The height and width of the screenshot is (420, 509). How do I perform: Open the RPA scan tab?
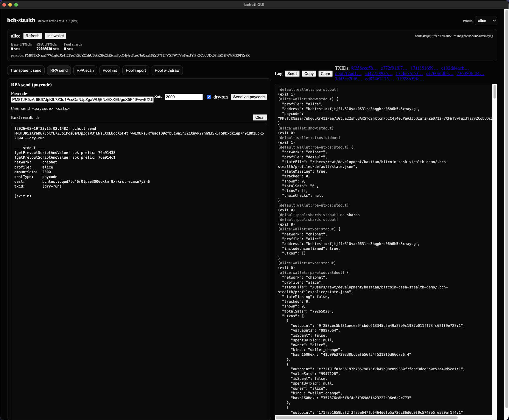click(x=85, y=71)
